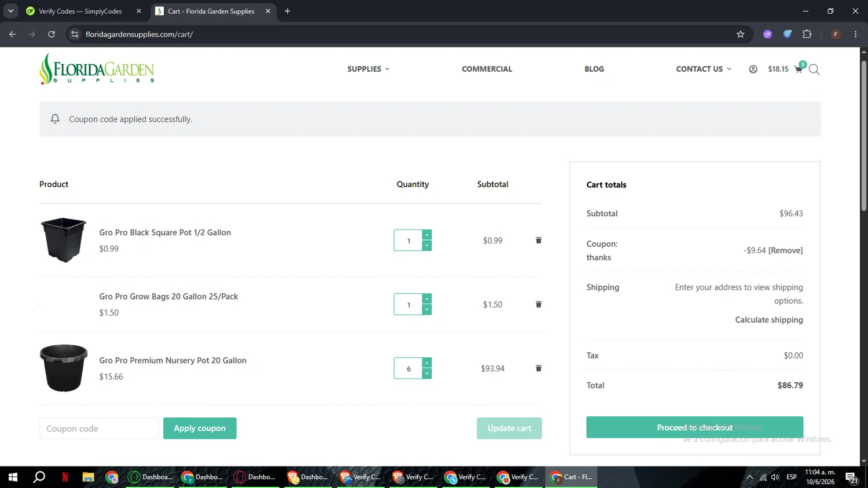Open network settings in the system tray
This screenshot has height=488, width=868.
(x=763, y=477)
